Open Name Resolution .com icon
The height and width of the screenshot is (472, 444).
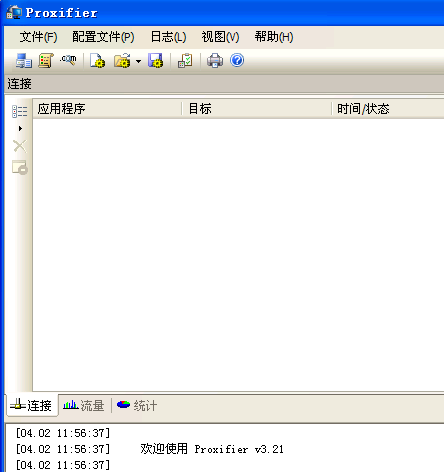(68, 60)
